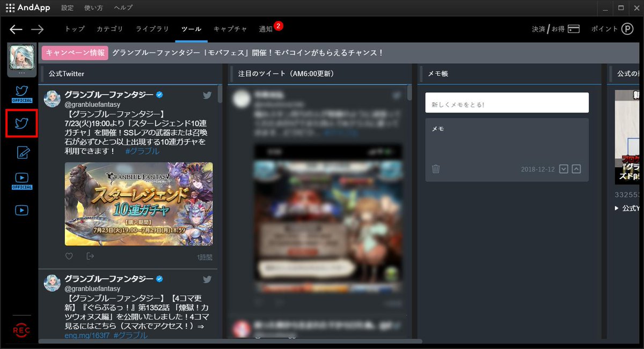The width and height of the screenshot is (644, 349).
Task: Open the Star Legend 10連ガチャ banner image
Action: coord(138,204)
